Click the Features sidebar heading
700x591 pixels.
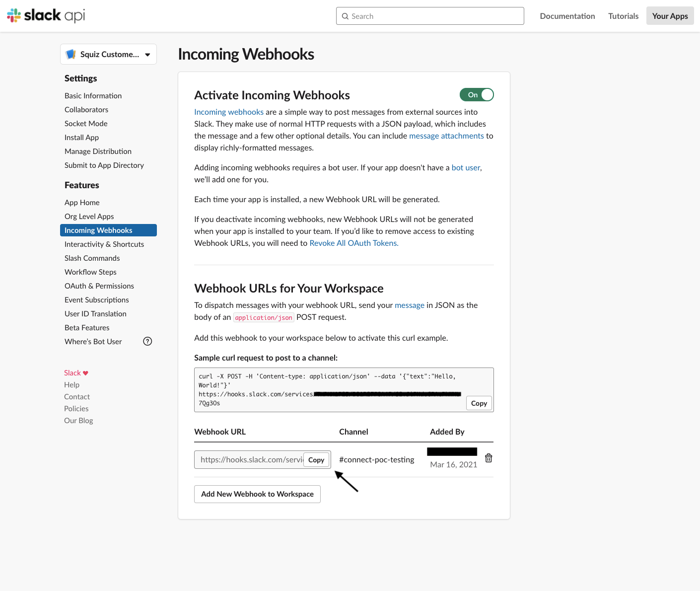click(x=82, y=185)
